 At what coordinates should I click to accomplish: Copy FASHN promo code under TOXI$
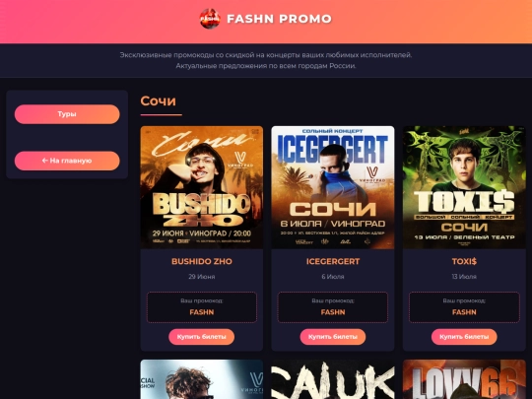464,312
